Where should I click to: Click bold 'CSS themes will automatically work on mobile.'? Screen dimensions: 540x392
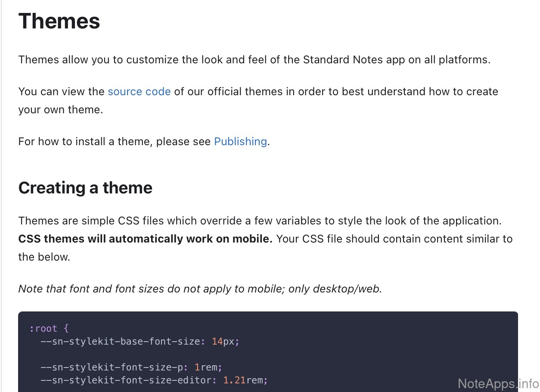(145, 239)
